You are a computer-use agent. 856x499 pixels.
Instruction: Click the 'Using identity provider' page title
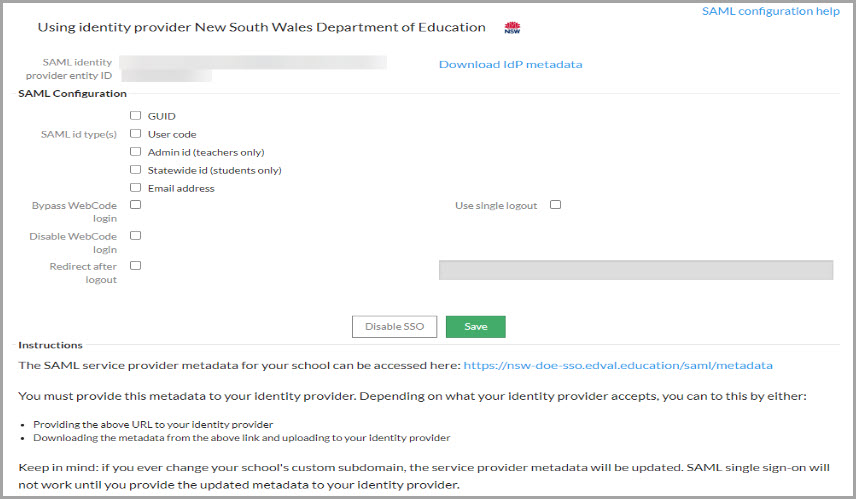261,28
